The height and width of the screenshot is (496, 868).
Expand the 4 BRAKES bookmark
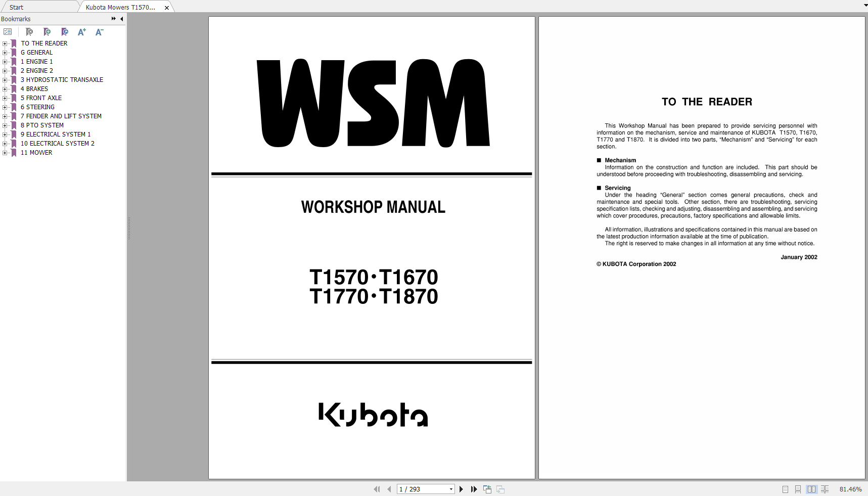(5, 89)
